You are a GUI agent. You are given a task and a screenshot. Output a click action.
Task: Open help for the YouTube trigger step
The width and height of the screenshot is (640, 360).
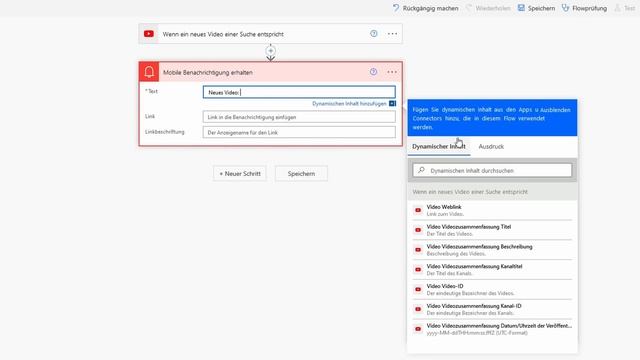(x=373, y=34)
